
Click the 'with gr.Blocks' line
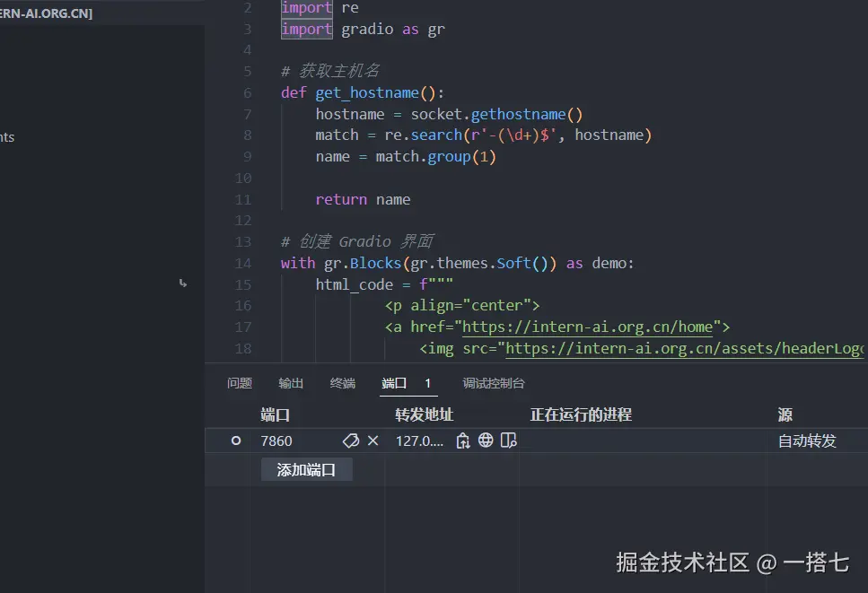[x=457, y=264]
